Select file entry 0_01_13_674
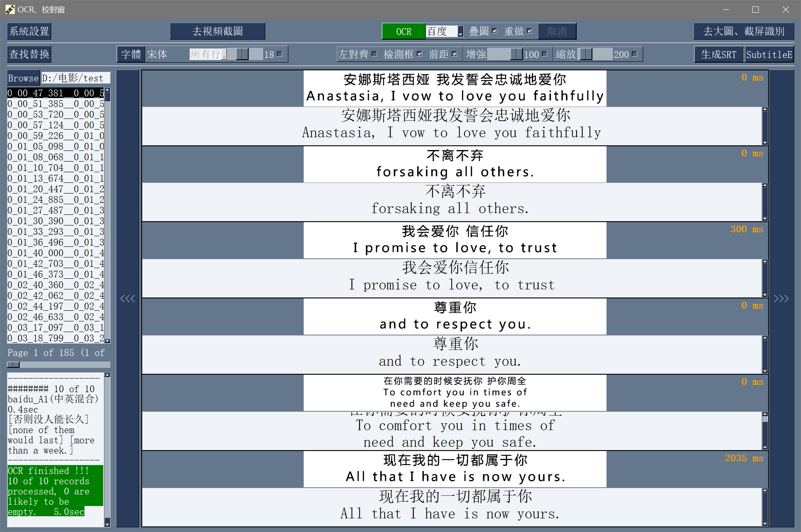 click(x=56, y=178)
